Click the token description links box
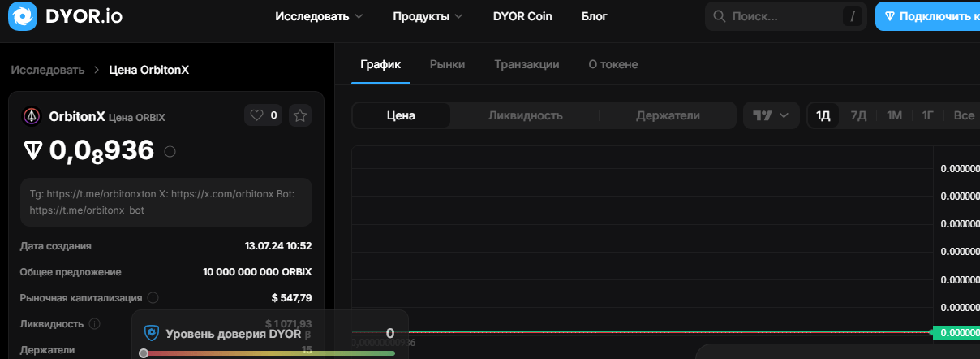This screenshot has width=980, height=359. click(x=166, y=202)
